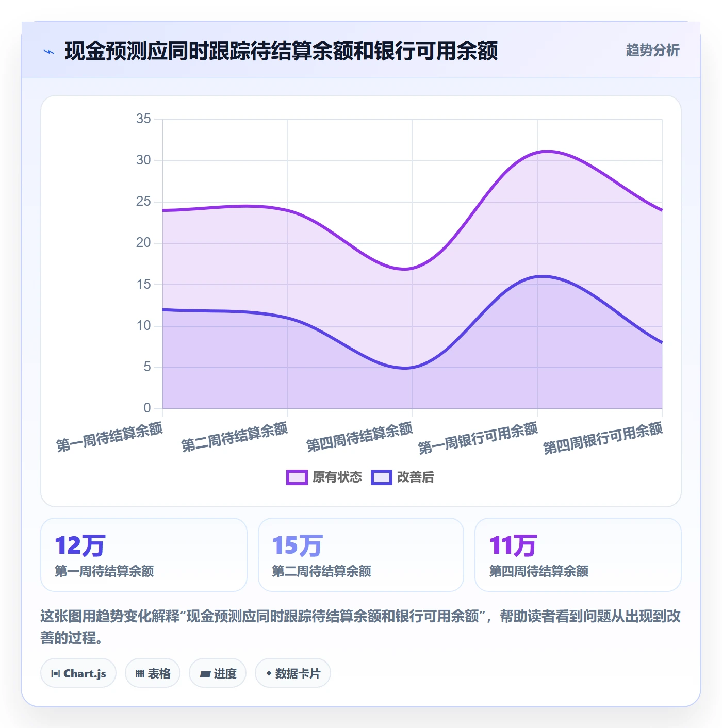Open the 15万 第二周待结算余额 card
The width and height of the screenshot is (722, 728).
361,555
